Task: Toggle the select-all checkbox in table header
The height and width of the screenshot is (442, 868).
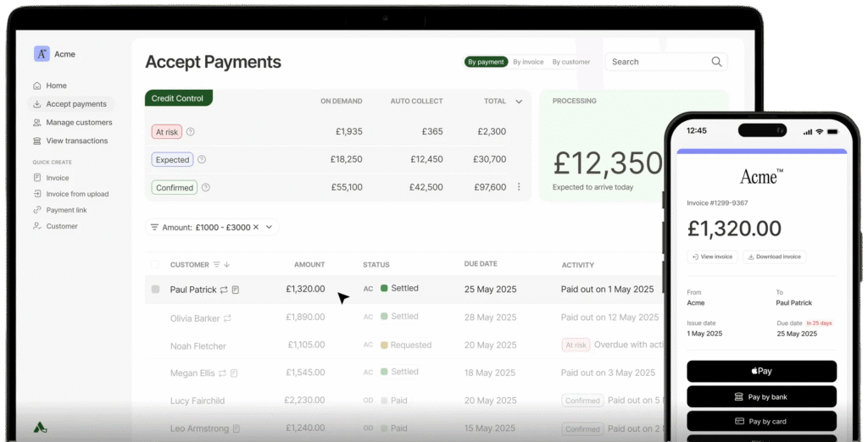Action: coord(155,265)
